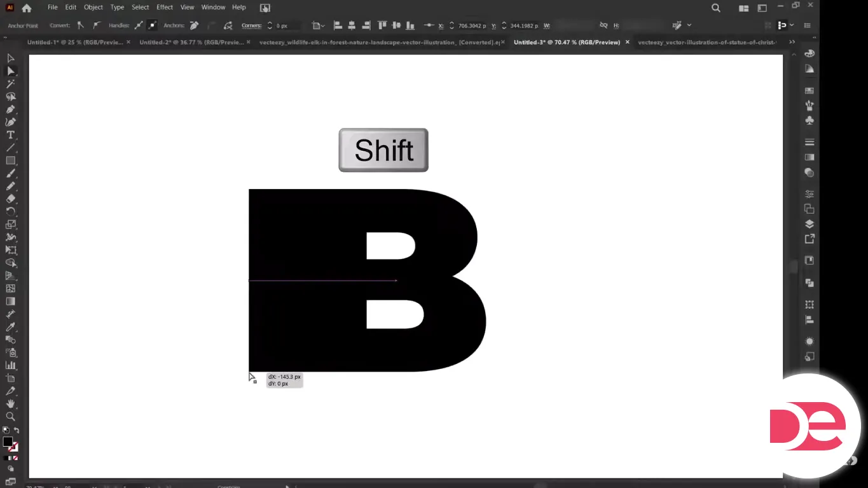Click the black Fill color swatch
868x488 pixels.
click(x=7, y=442)
